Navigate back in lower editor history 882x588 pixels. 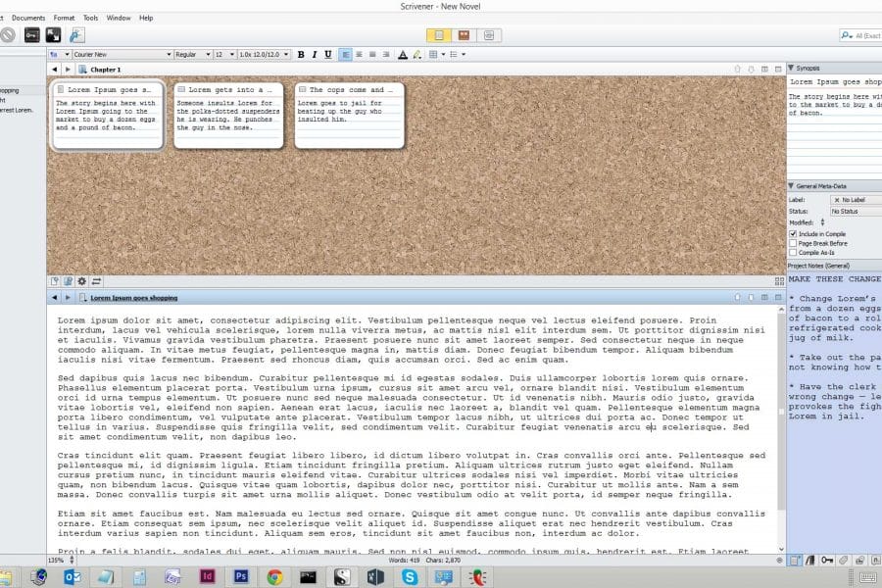coord(55,297)
